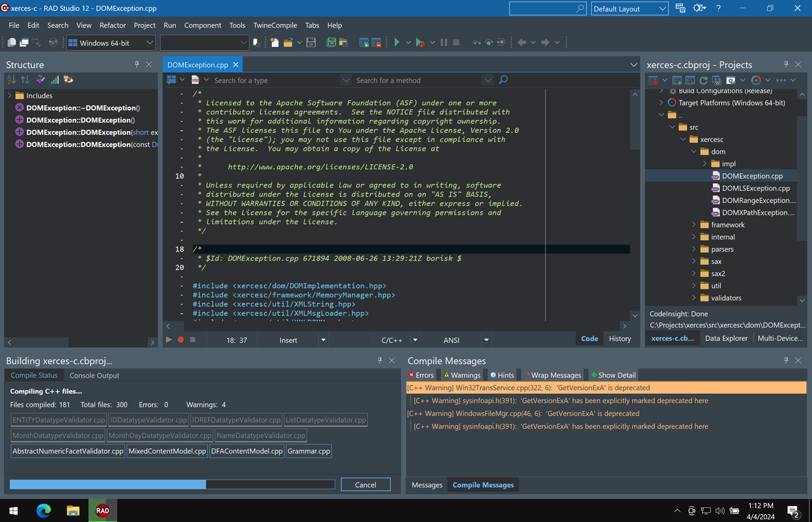The image size is (812, 522).
Task: Click the build progress bar
Action: [x=172, y=485]
